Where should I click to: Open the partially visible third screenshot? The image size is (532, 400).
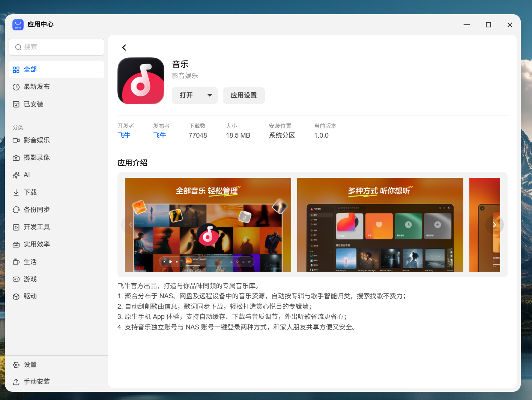485,225
